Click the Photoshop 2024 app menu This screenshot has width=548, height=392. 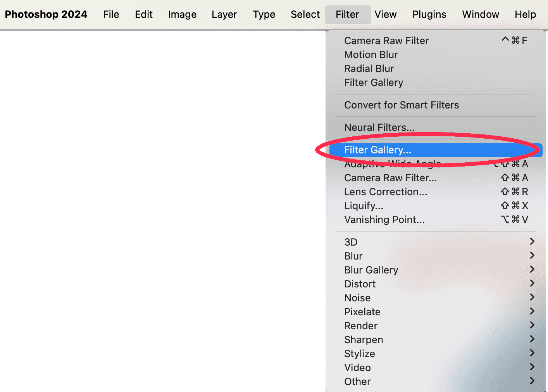tap(46, 14)
